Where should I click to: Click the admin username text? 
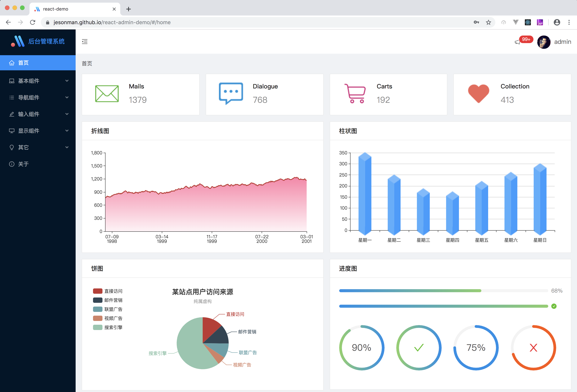pyautogui.click(x=562, y=42)
